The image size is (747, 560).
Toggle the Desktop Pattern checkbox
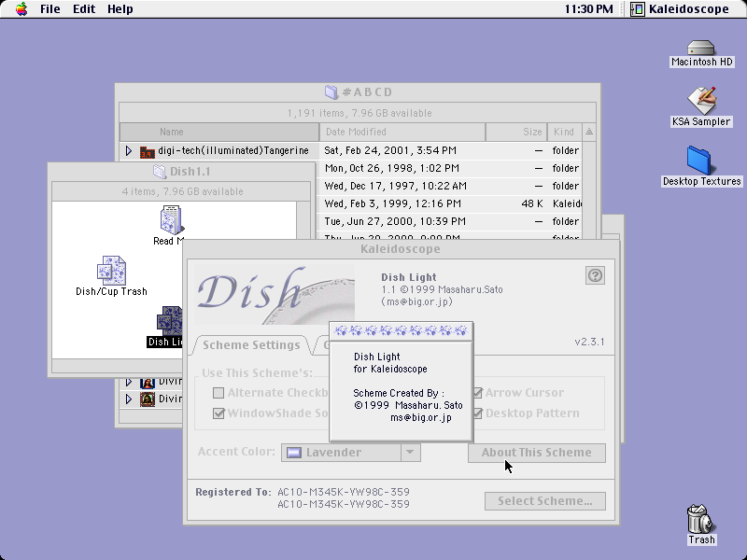478,413
